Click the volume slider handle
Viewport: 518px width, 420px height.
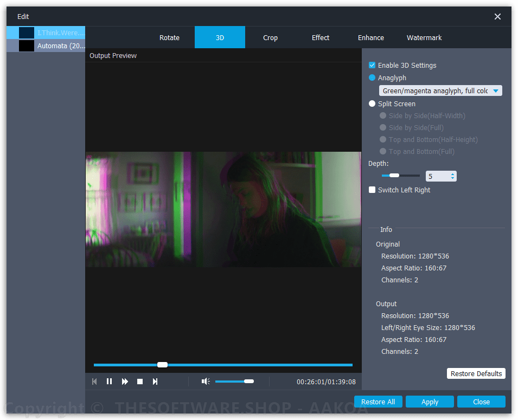tap(249, 382)
